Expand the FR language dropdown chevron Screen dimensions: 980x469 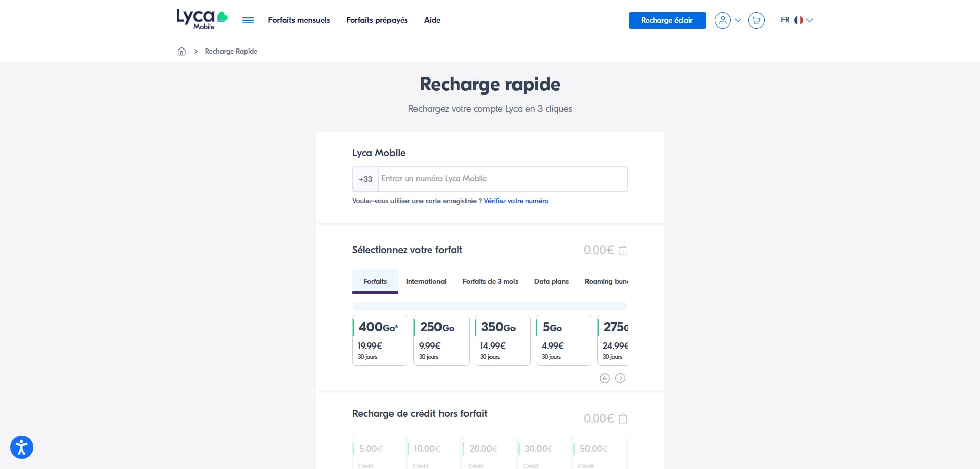click(810, 20)
